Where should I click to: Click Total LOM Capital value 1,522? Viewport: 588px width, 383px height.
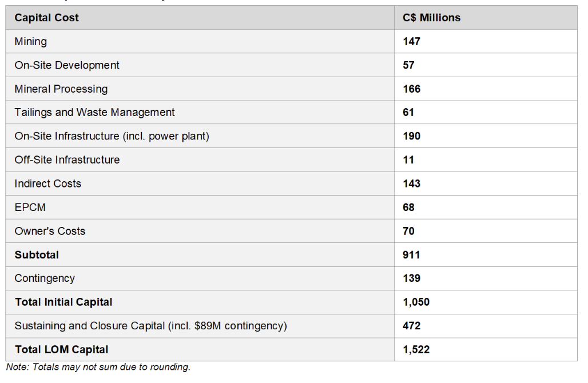416,350
